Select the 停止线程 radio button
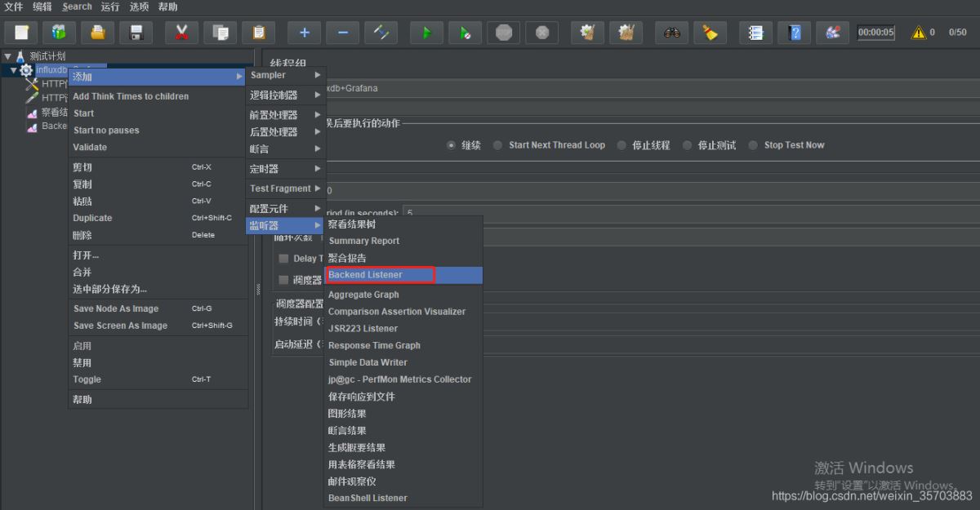The width and height of the screenshot is (980, 510). pos(621,145)
